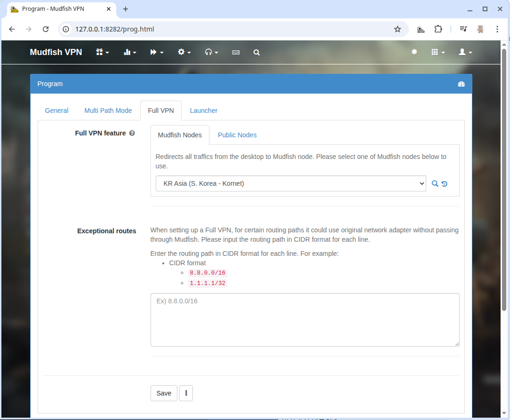Click the Mudfish VPN brand link
This screenshot has height=420, width=510.
point(56,52)
